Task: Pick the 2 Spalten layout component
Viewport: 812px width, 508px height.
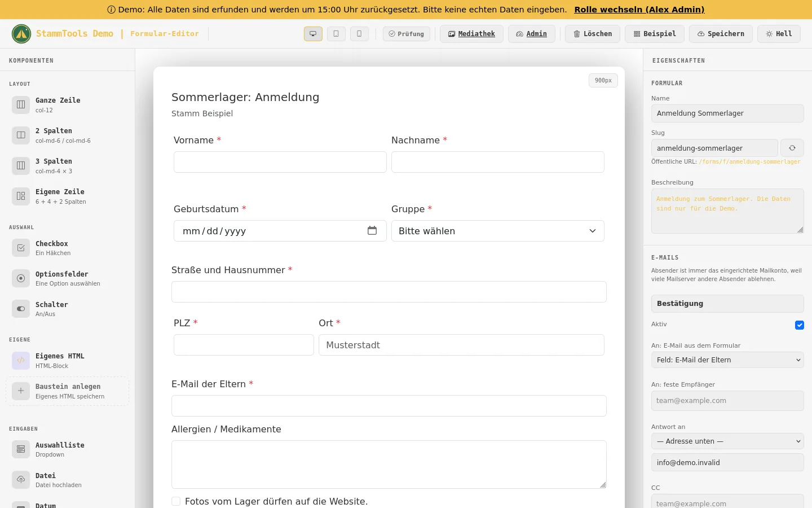Action: point(68,135)
